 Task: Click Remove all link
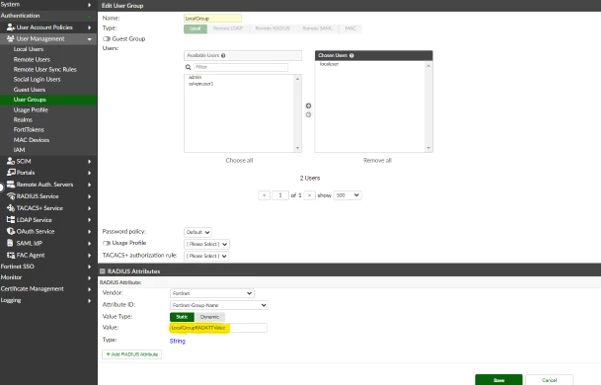tap(378, 160)
